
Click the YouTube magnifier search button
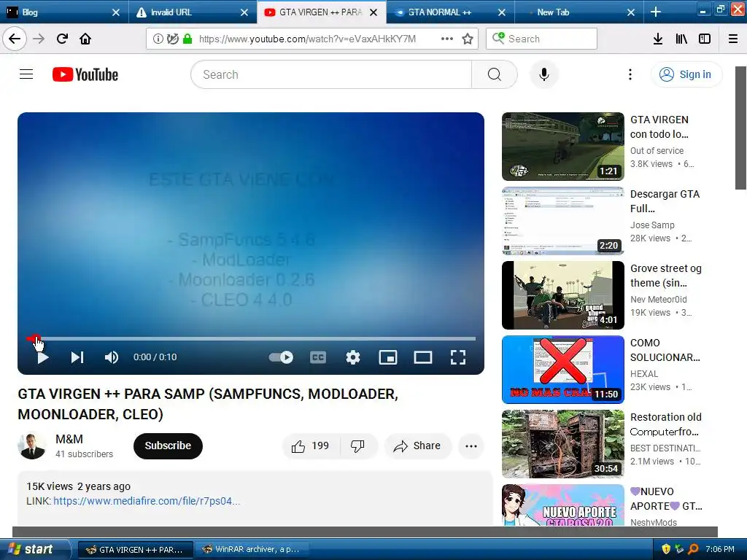[x=495, y=74]
